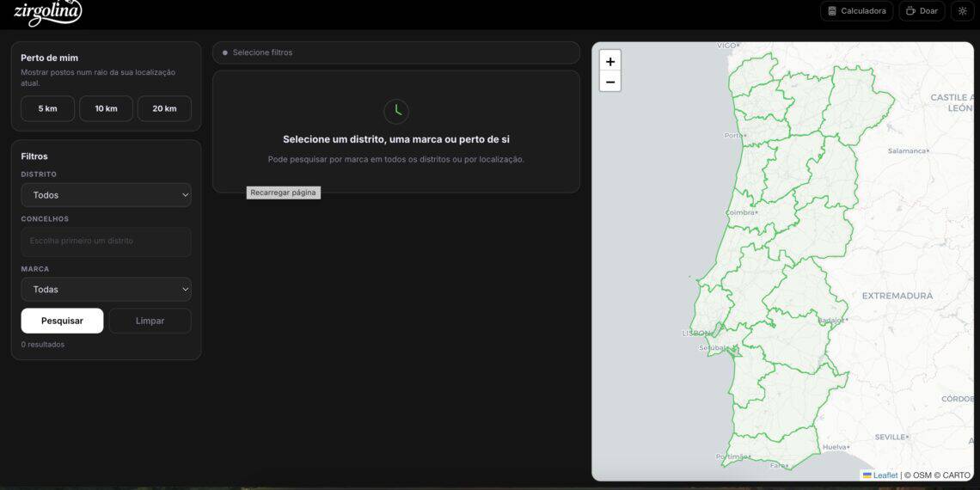Select the 5 km radius
The width and height of the screenshot is (980, 490).
click(47, 108)
